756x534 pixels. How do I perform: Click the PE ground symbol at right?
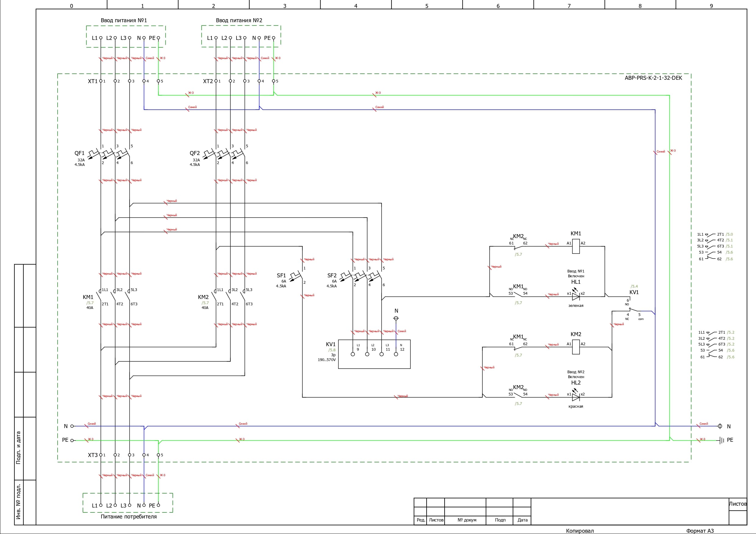tap(722, 440)
